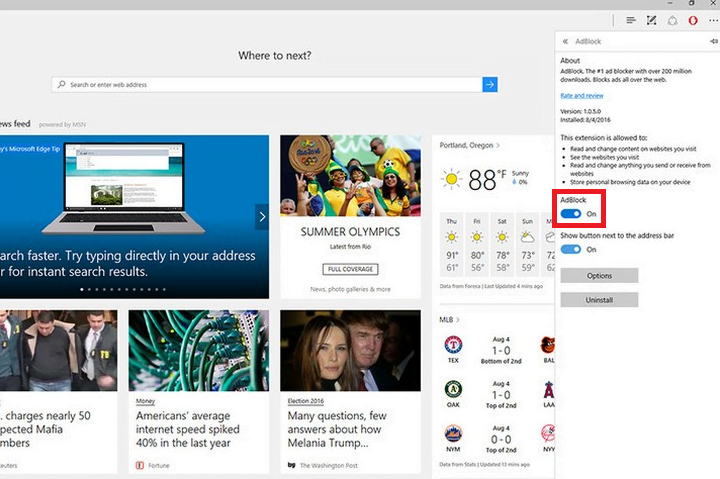Image resolution: width=720 pixels, height=479 pixels.
Task: Open the Microsoft Edge Tip laptop image
Action: (124, 188)
